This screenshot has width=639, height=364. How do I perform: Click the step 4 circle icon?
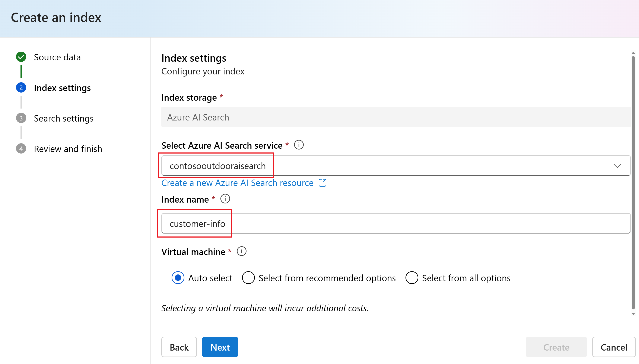pos(21,149)
